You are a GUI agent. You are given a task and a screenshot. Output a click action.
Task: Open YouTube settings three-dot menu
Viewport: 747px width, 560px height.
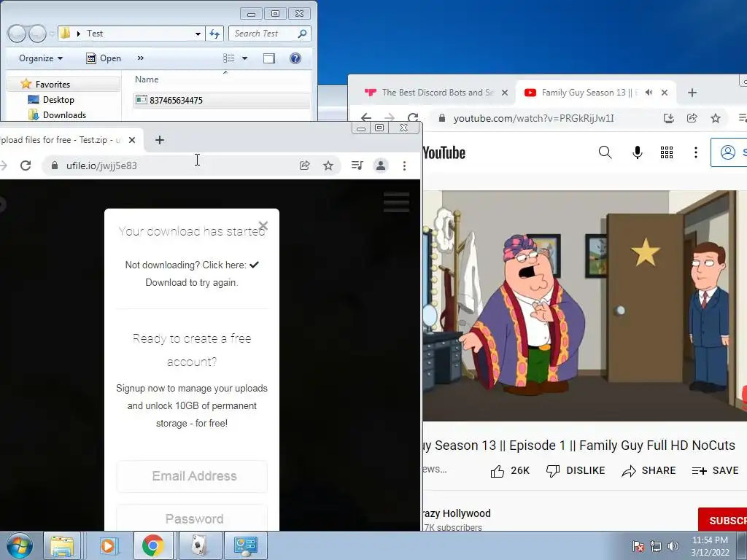click(695, 152)
